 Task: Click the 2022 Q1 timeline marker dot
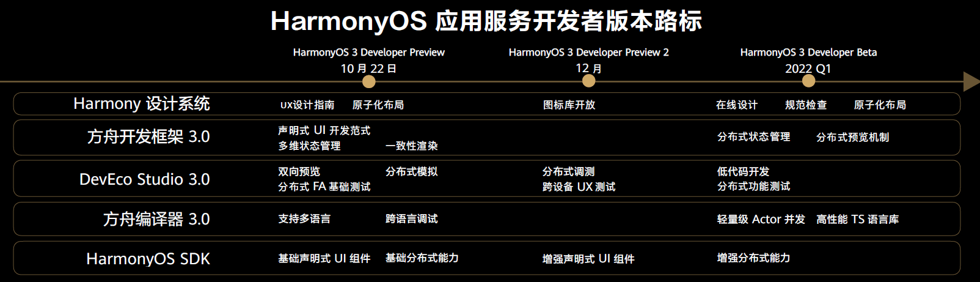(x=808, y=81)
